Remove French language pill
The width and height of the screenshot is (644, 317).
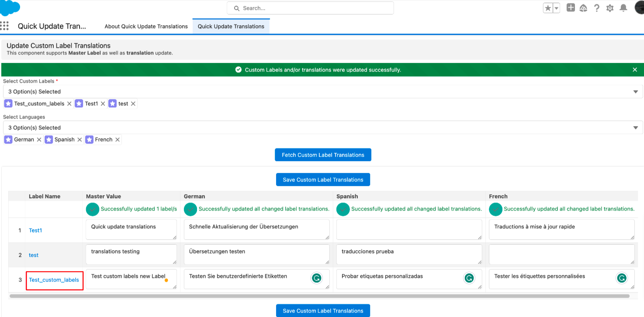click(117, 140)
